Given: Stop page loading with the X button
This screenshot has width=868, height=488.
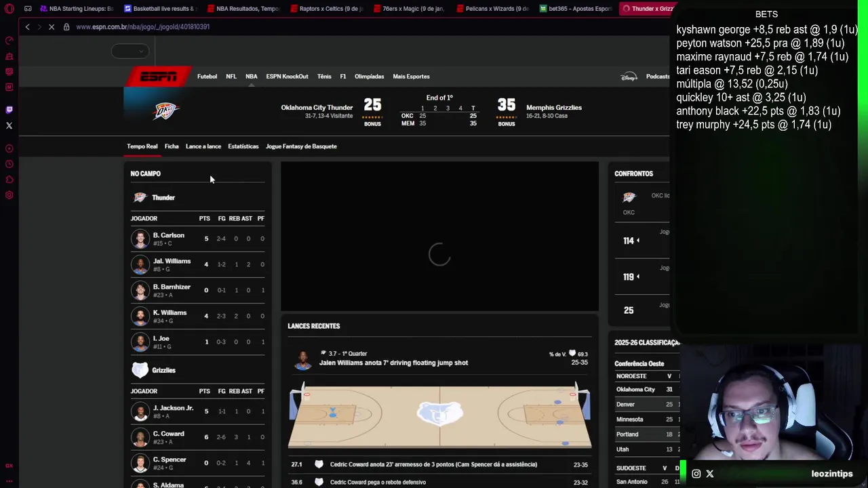Looking at the screenshot, I should 51,26.
